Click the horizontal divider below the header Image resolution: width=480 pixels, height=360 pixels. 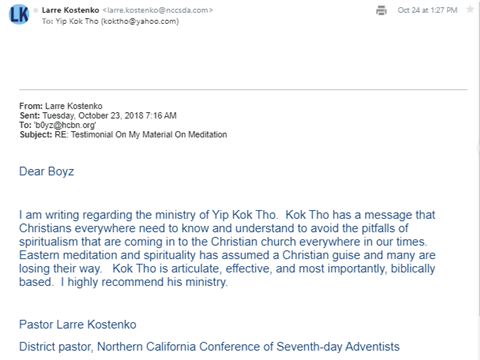coord(243,89)
